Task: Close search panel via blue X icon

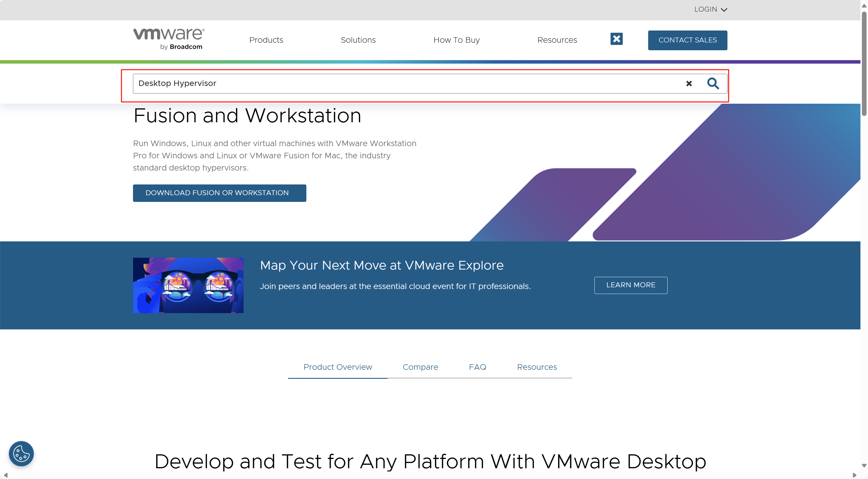Action: click(616, 39)
